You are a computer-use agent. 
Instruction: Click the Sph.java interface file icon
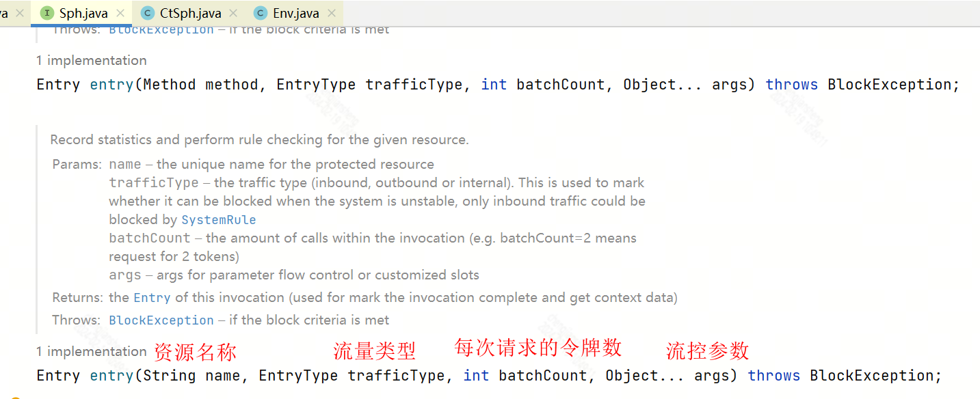click(x=47, y=13)
